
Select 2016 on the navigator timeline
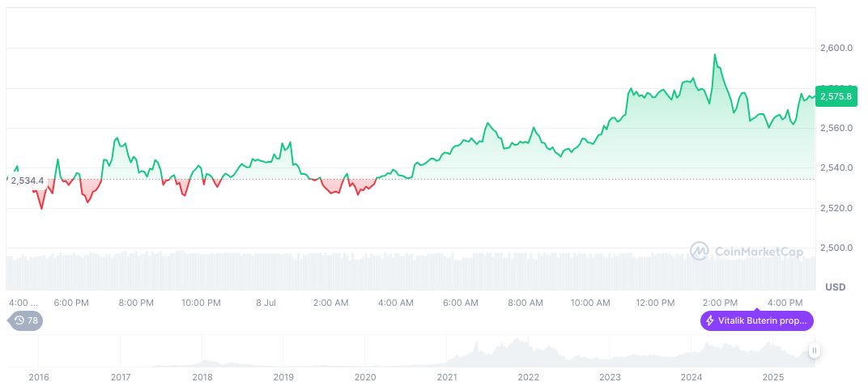38,377
